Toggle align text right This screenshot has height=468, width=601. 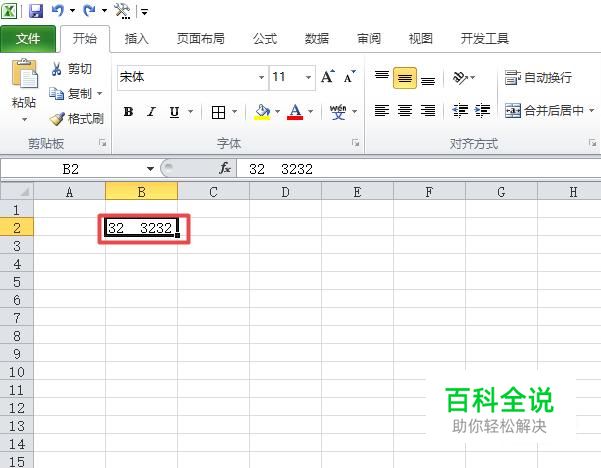coord(428,110)
